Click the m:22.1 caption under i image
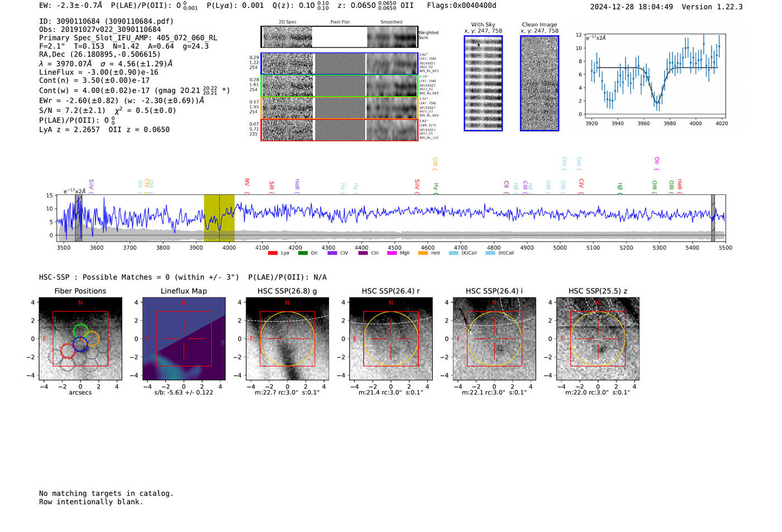The image size is (782, 532). [494, 392]
